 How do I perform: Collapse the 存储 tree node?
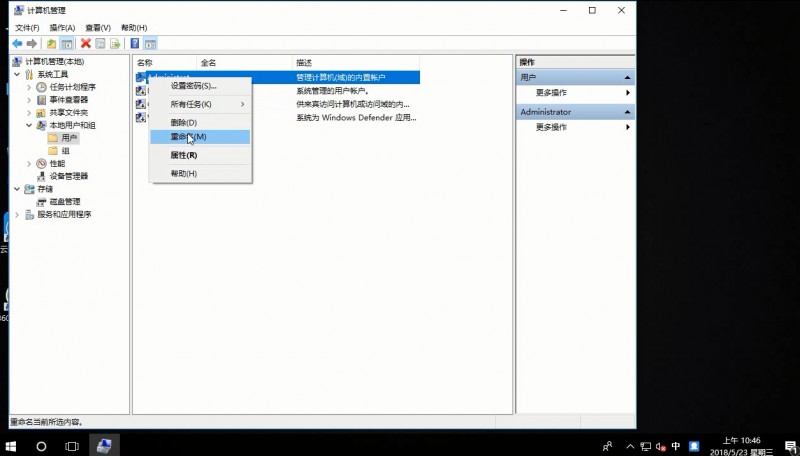(x=17, y=189)
